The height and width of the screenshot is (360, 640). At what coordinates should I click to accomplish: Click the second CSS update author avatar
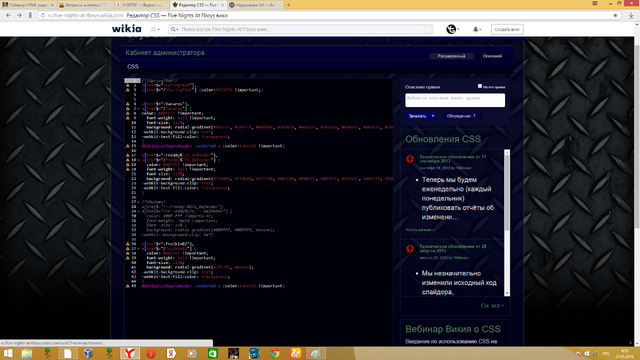pos(410,249)
